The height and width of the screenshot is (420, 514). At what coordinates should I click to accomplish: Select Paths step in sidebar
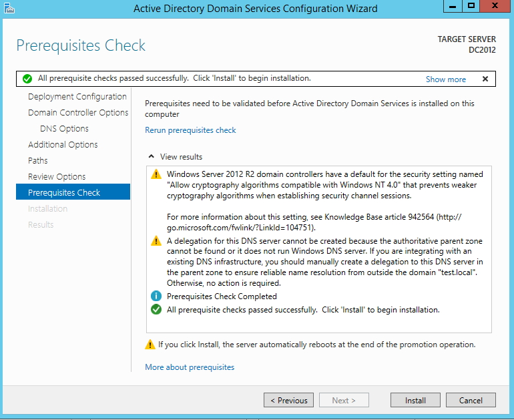click(x=37, y=161)
